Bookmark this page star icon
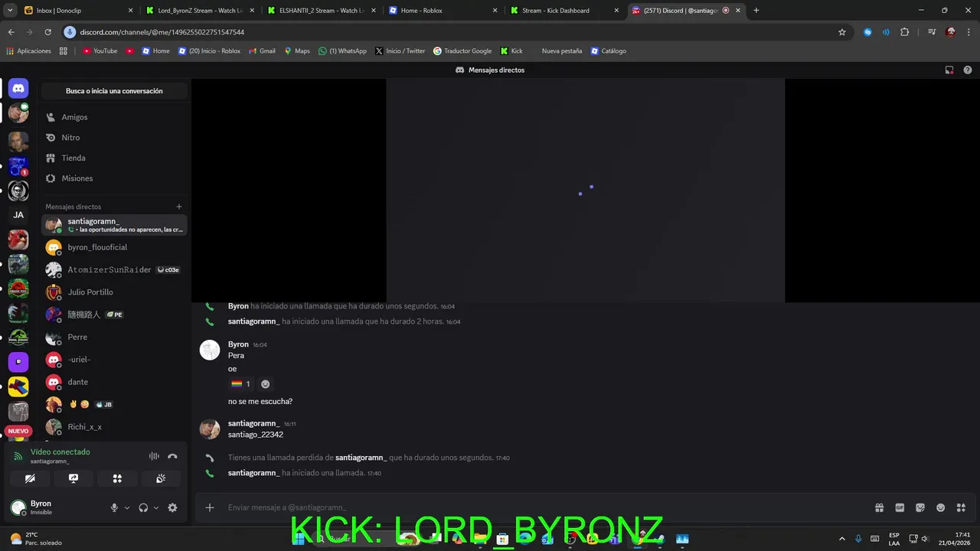Image resolution: width=980 pixels, height=551 pixels. (842, 32)
